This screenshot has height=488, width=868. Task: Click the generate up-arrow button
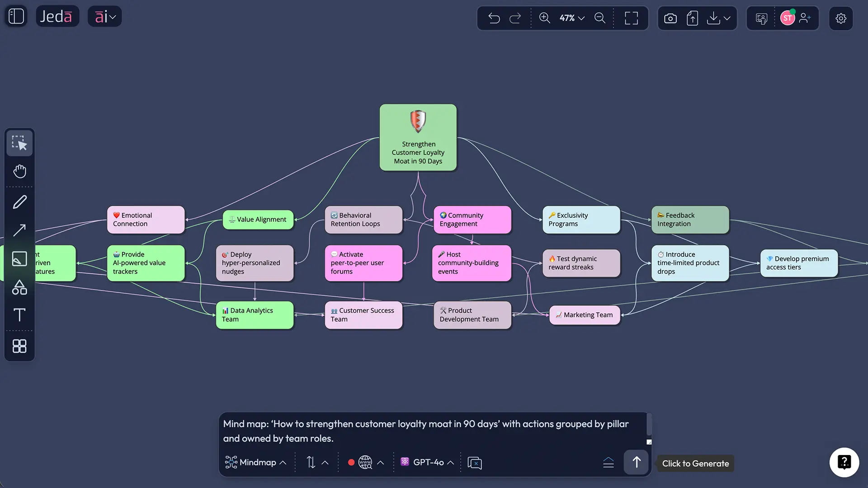(x=636, y=462)
